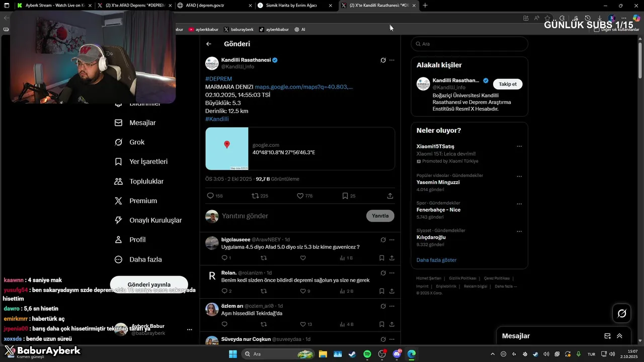Viewport: 644px width, 362px height.
Task: Open more options on bigclauseee's comment
Action: [392, 240]
